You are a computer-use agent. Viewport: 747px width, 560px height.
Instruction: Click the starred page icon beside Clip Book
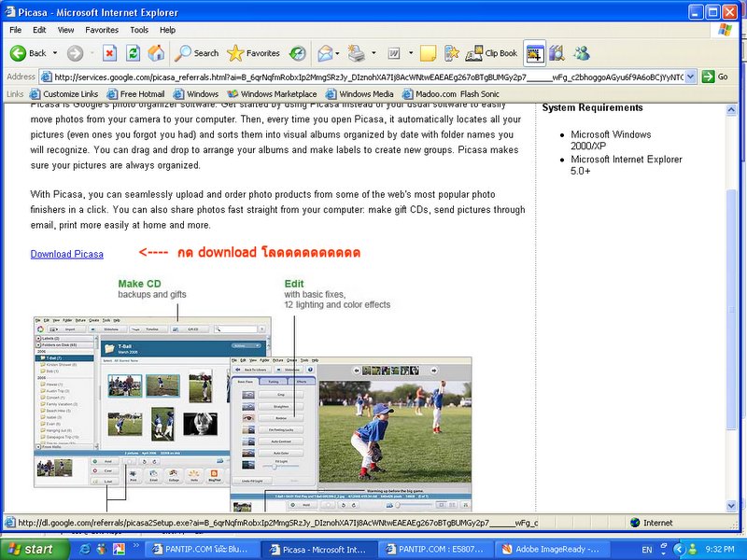pos(451,53)
